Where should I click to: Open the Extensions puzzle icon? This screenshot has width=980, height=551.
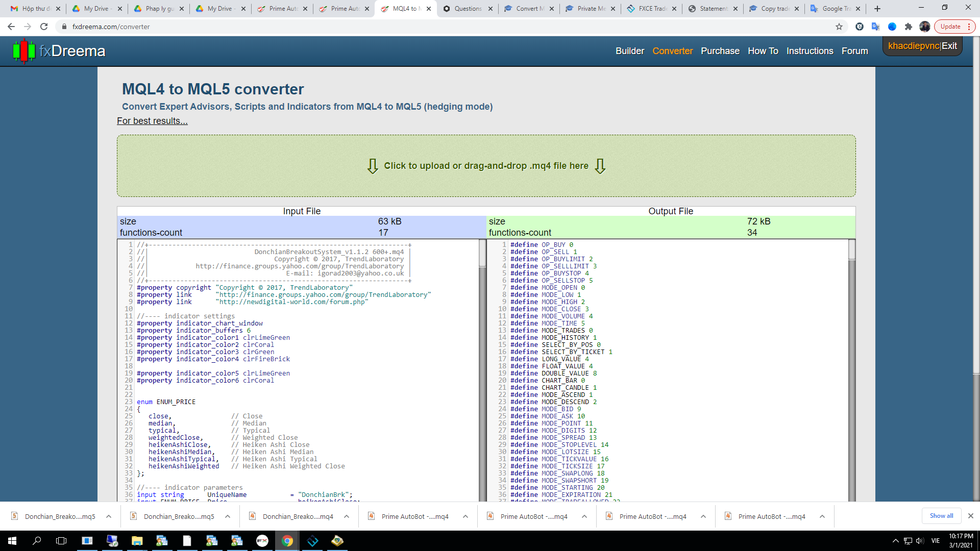(x=908, y=27)
